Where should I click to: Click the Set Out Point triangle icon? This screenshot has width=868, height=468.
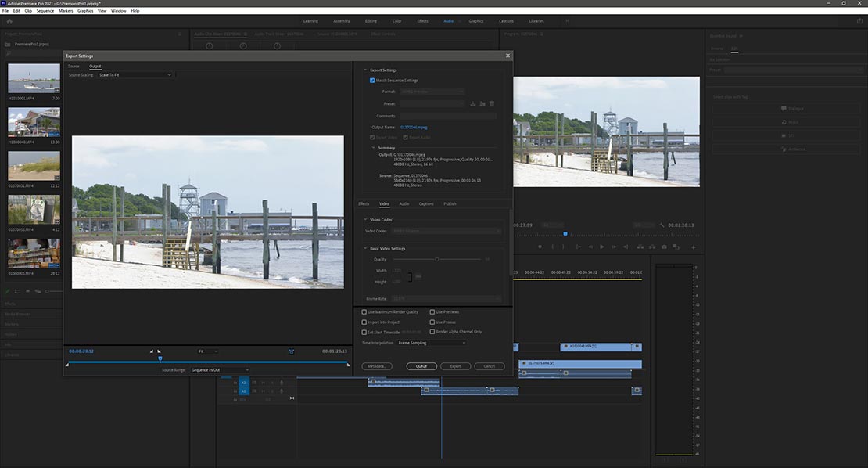(x=160, y=351)
